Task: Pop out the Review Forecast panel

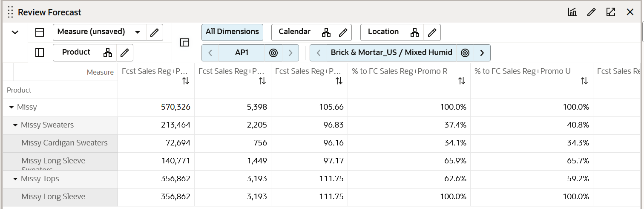Action: [x=610, y=12]
